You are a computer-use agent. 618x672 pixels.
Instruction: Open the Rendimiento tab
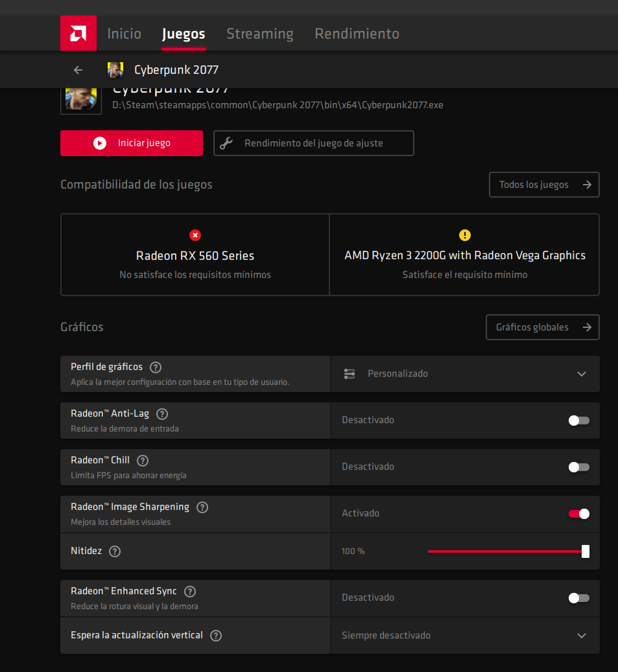[x=357, y=34]
